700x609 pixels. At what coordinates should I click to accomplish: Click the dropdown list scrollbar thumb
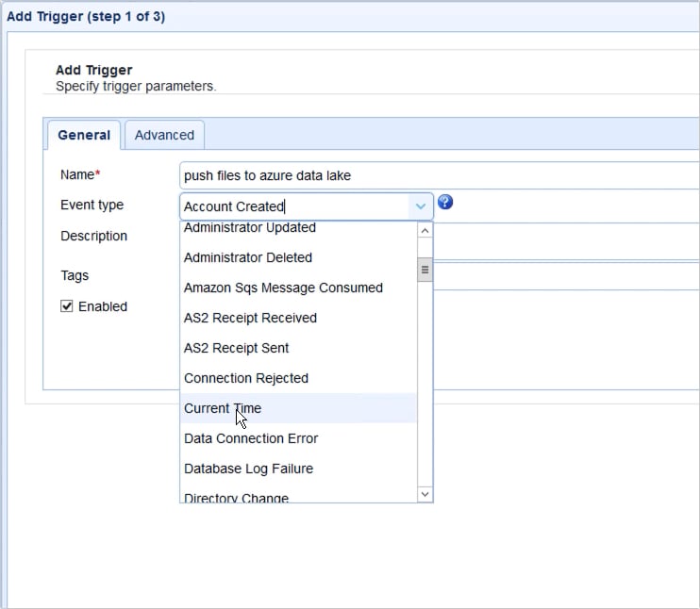(x=425, y=270)
